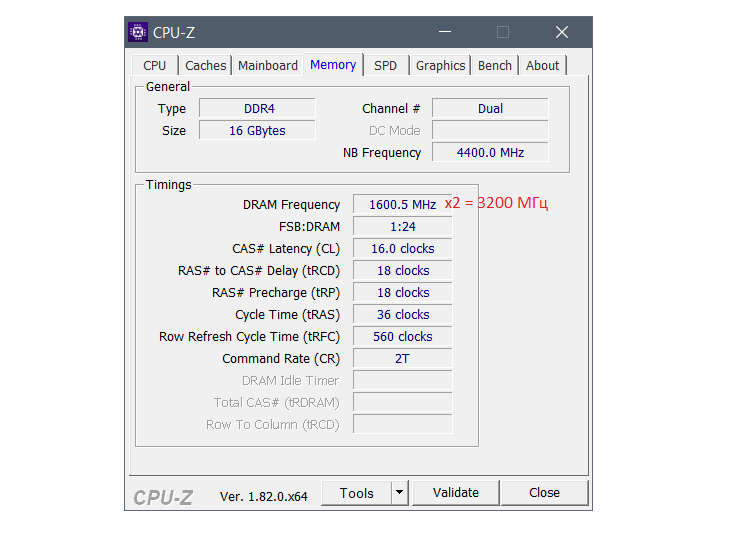Click the empty DRAM Idle Timer field
The image size is (735, 536).
[403, 380]
